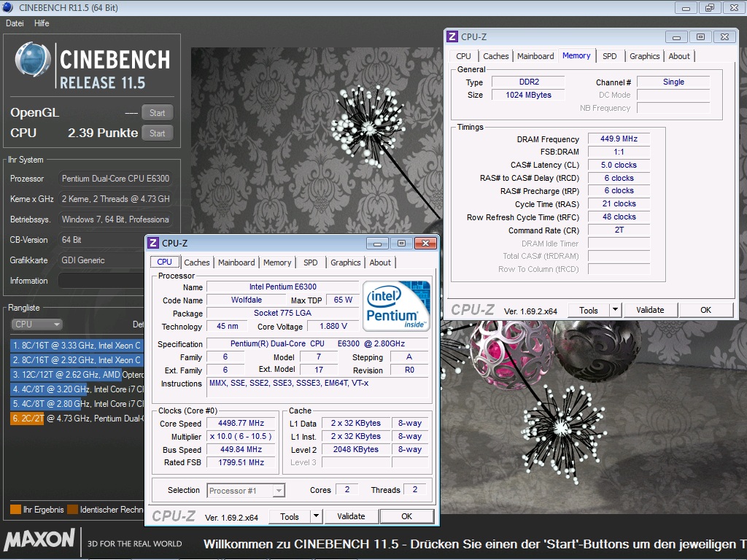The image size is (747, 560).
Task: Click the Code Name value Wolfdale
Action: pos(247,300)
